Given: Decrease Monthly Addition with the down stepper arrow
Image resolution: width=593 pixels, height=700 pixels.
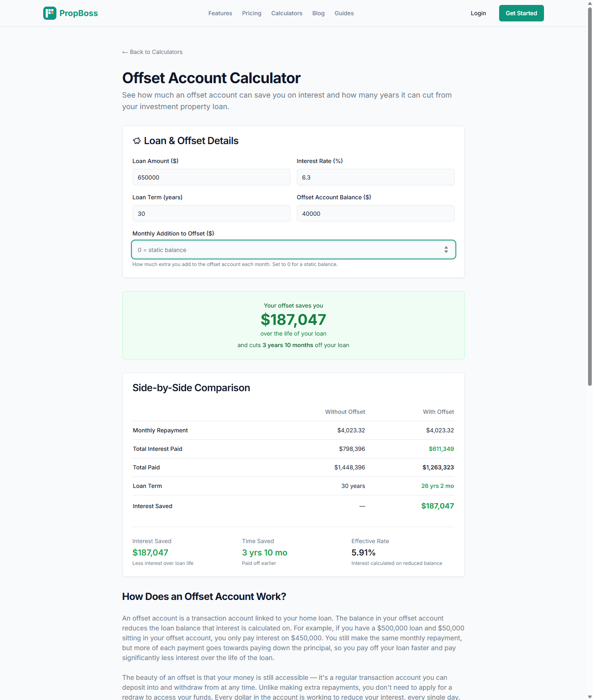Looking at the screenshot, I should pyautogui.click(x=446, y=252).
